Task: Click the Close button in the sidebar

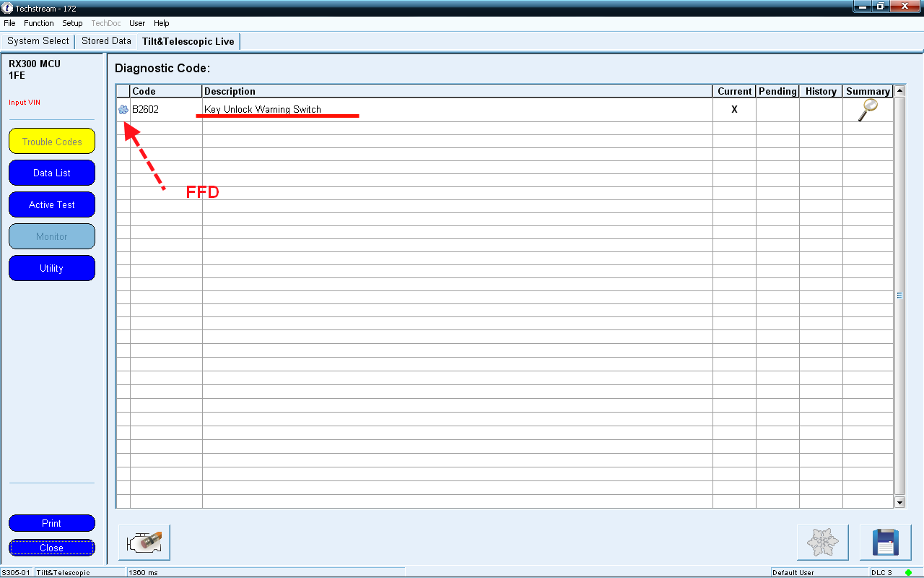Action: [52, 548]
